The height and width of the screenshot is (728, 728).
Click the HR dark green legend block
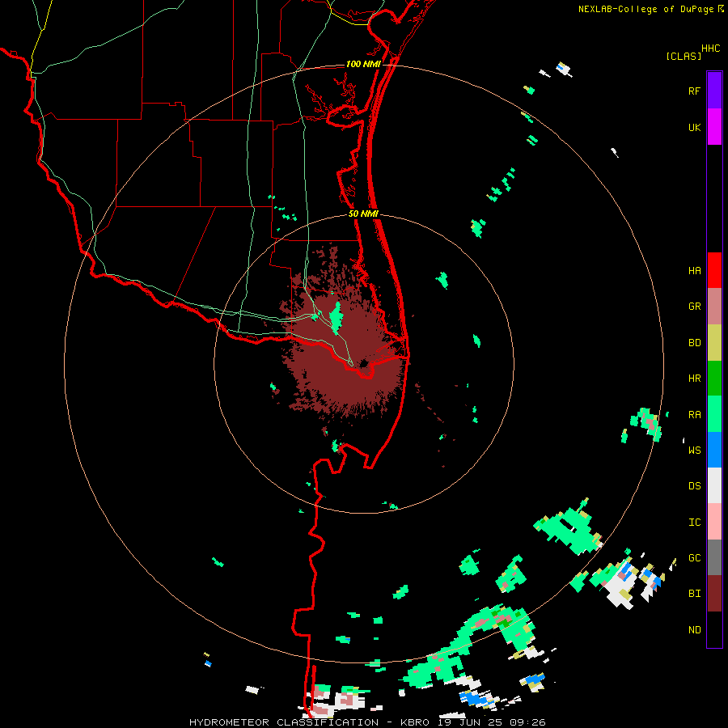coord(714,379)
